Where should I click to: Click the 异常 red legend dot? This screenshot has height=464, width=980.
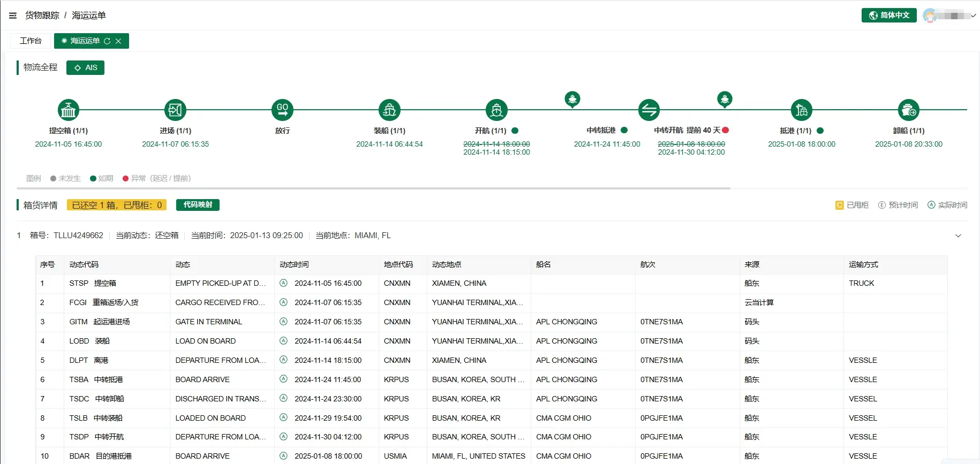126,179
